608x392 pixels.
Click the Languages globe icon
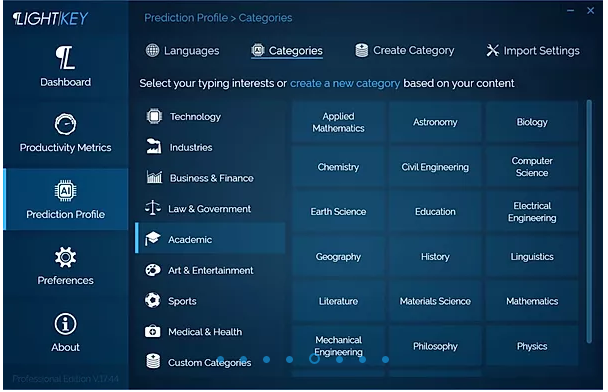click(152, 50)
